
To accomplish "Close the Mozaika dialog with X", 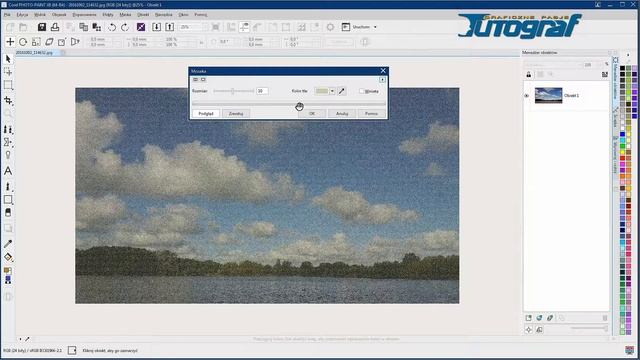I will click(x=383, y=71).
